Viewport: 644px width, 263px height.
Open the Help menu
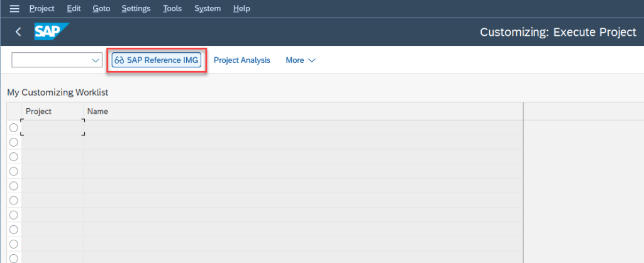coord(241,9)
